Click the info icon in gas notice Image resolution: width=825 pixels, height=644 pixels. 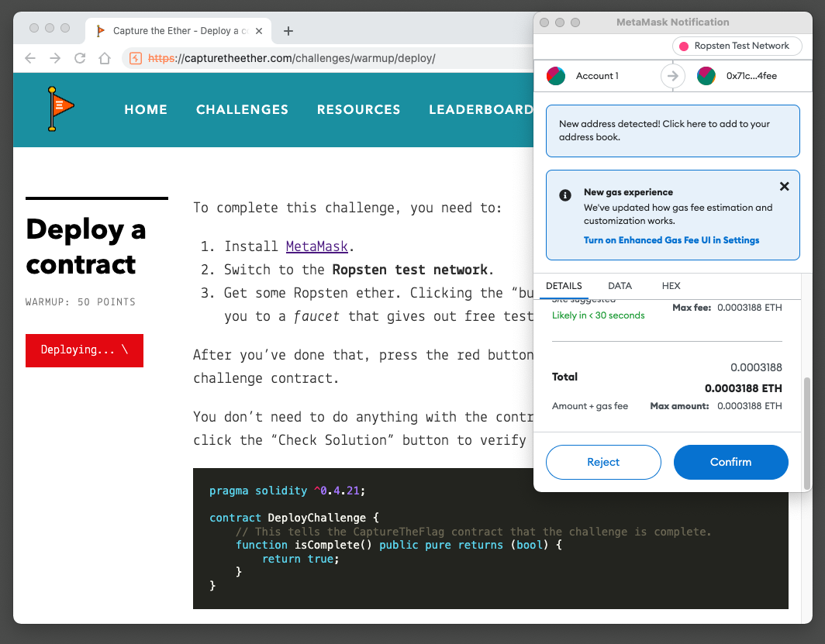pyautogui.click(x=565, y=195)
